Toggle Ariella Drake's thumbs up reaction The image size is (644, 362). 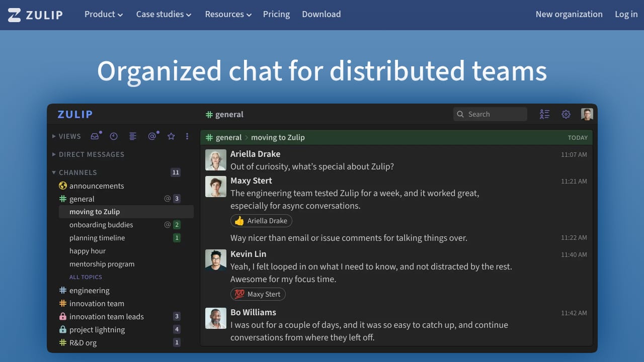261,221
